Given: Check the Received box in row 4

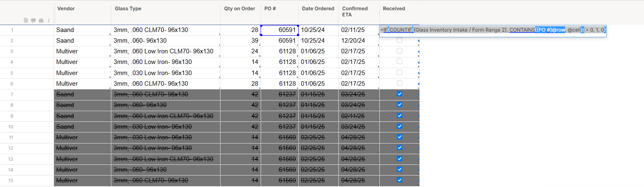Looking at the screenshot, I should click(400, 62).
